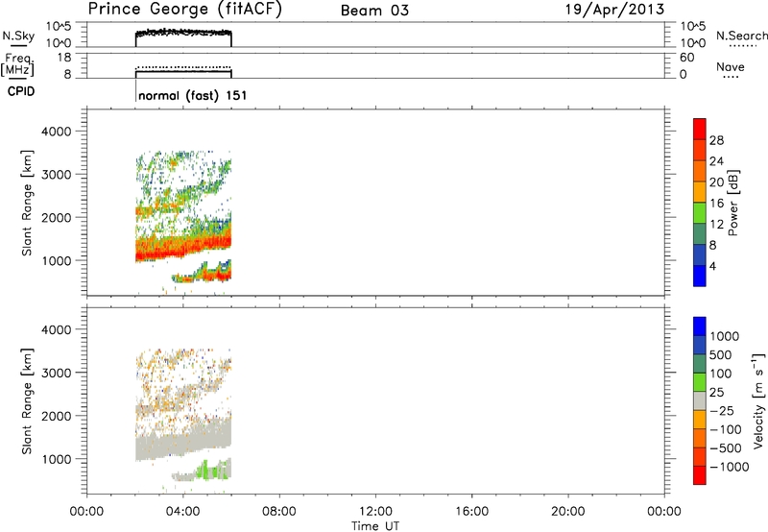Screen dimensions: 768x532
Task: Click the 'Velocity [m s-1]' colorbar title
Action: click(758, 401)
